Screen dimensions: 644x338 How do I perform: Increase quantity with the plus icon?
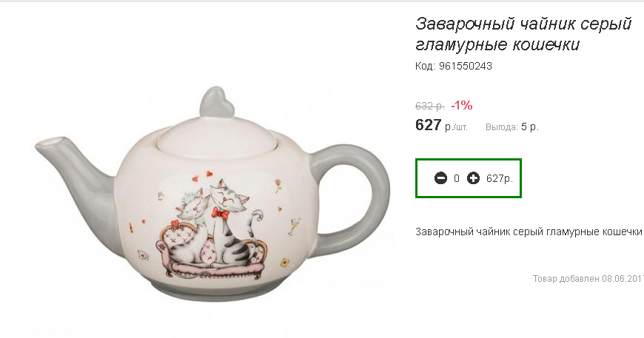(473, 178)
